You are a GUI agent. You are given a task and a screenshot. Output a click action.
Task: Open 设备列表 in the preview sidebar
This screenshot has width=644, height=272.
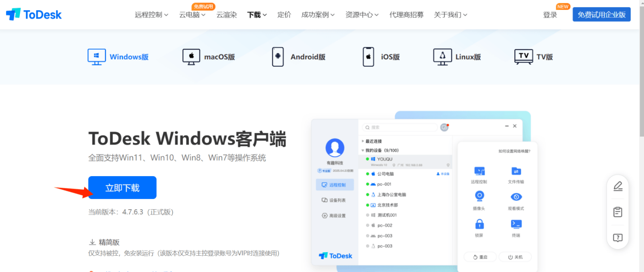[x=334, y=200]
